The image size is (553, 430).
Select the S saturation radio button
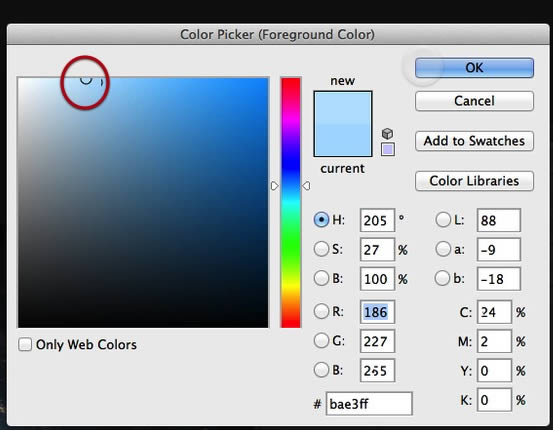coord(321,249)
